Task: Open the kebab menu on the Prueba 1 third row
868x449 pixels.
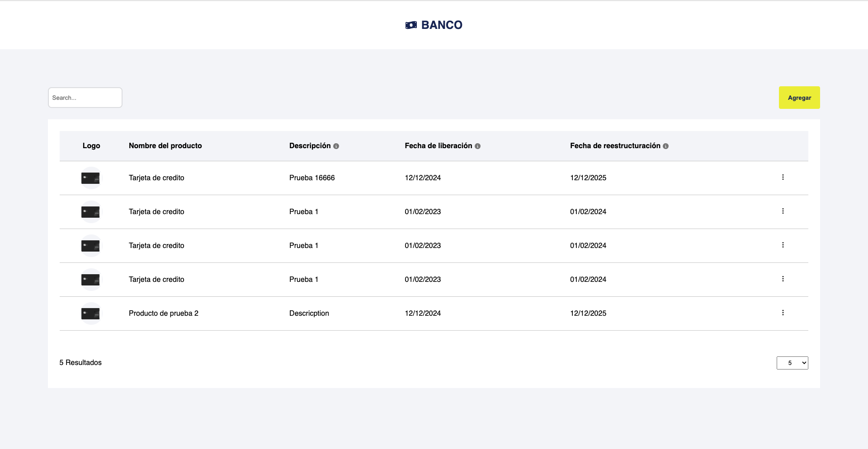Action: (x=783, y=245)
